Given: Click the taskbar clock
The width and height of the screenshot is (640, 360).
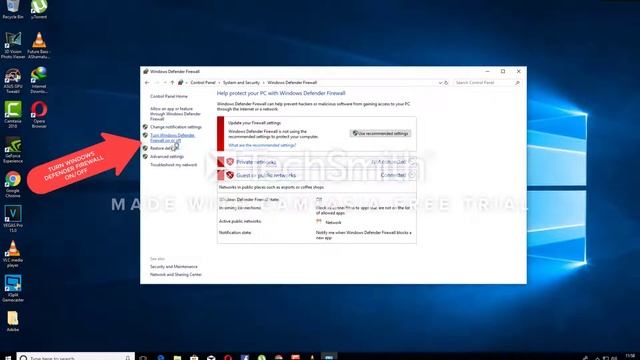Looking at the screenshot, I should pyautogui.click(x=629, y=356).
